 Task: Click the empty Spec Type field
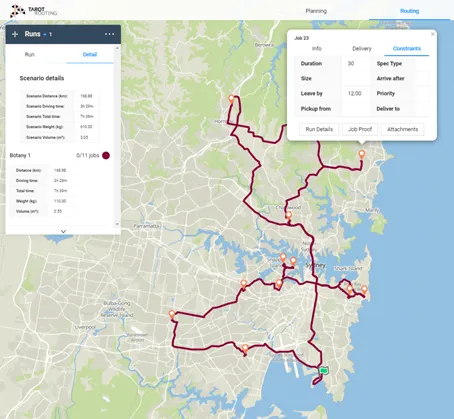point(422,63)
